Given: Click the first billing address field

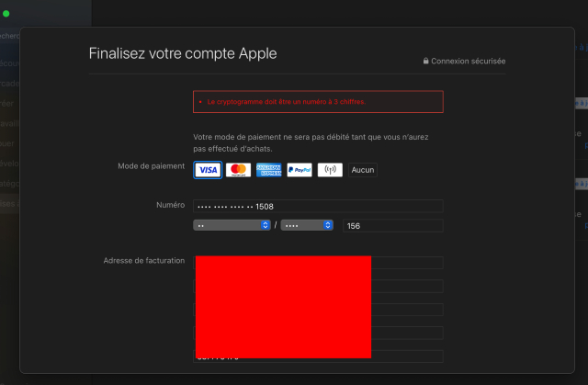Looking at the screenshot, I should coord(318,263).
